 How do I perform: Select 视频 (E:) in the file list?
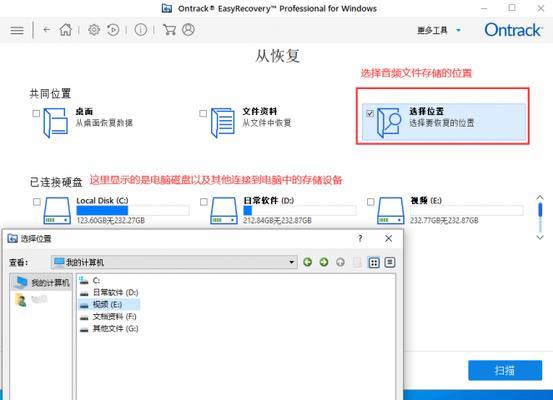click(109, 304)
